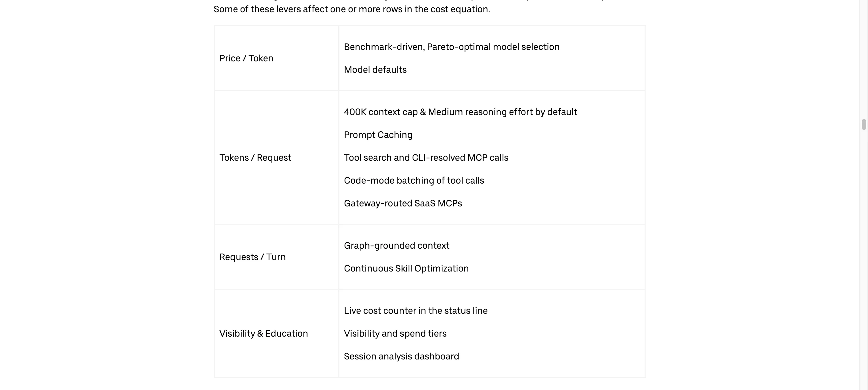
Task: Click the "Price / Token" row label
Action: (246, 58)
